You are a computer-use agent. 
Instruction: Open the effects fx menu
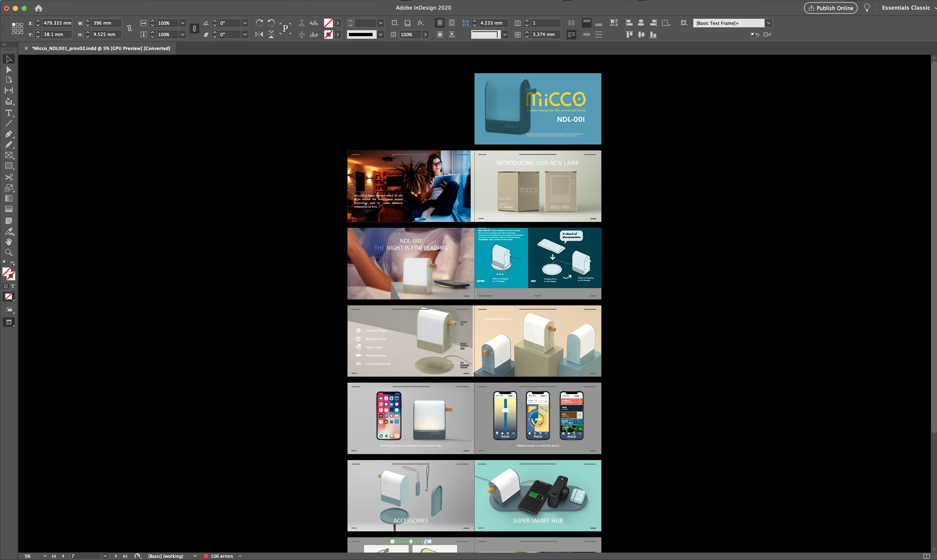(420, 23)
